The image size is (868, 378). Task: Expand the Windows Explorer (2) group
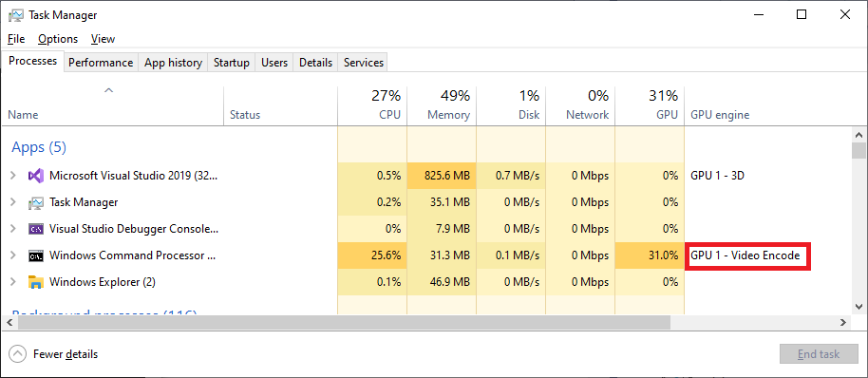coord(13,282)
